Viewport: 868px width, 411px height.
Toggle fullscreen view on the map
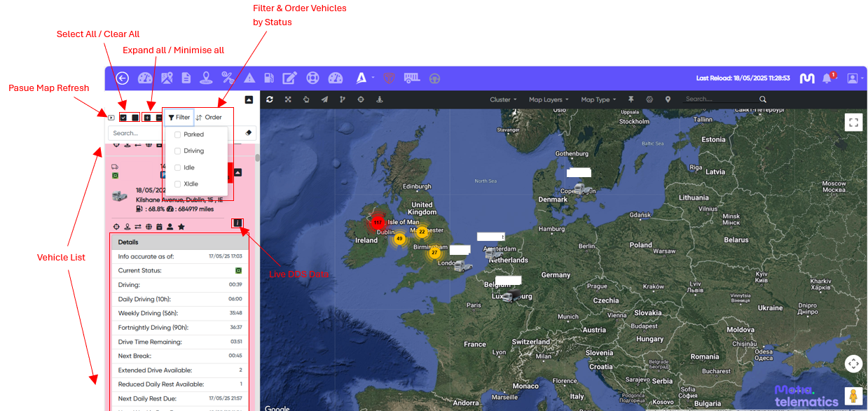(853, 123)
